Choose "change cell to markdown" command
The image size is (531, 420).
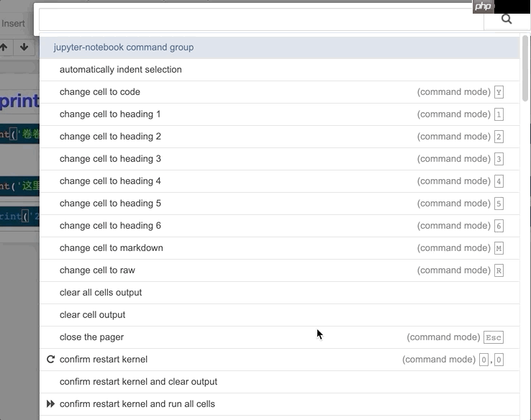point(112,248)
